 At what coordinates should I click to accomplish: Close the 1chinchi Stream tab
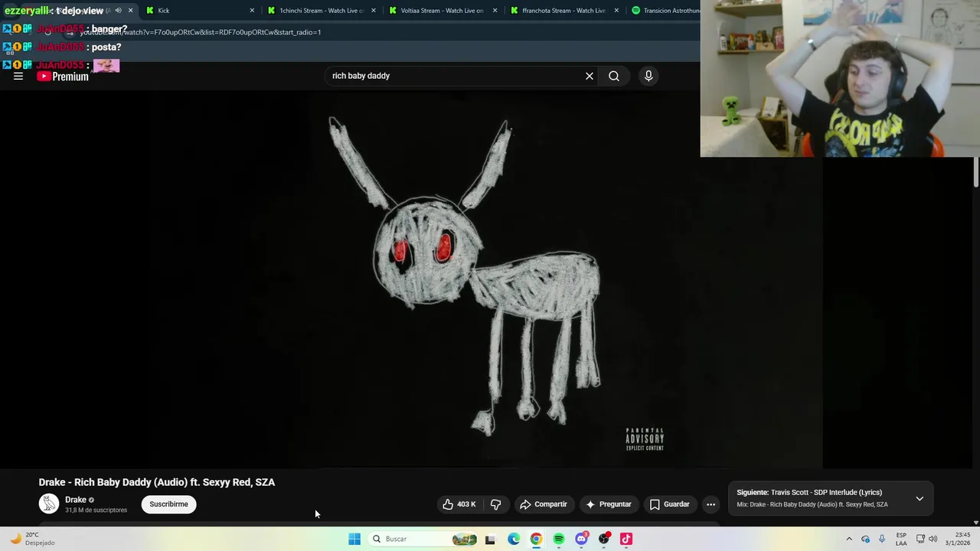[374, 11]
